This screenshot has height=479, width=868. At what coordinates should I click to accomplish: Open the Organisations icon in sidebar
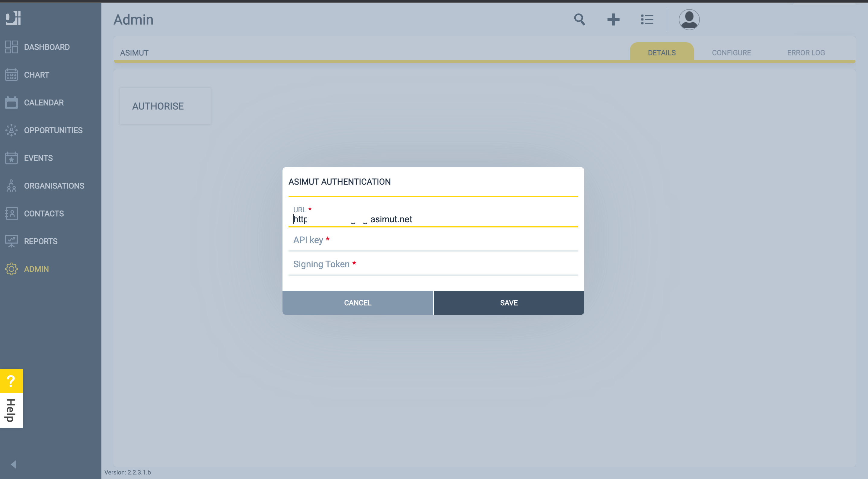(11, 186)
